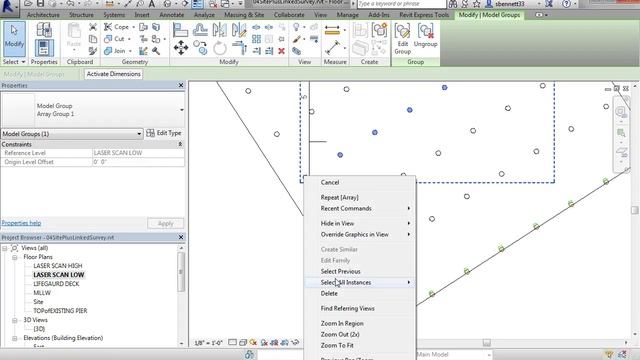Click the Create Group icon
The image size is (640, 360).
[380, 30]
